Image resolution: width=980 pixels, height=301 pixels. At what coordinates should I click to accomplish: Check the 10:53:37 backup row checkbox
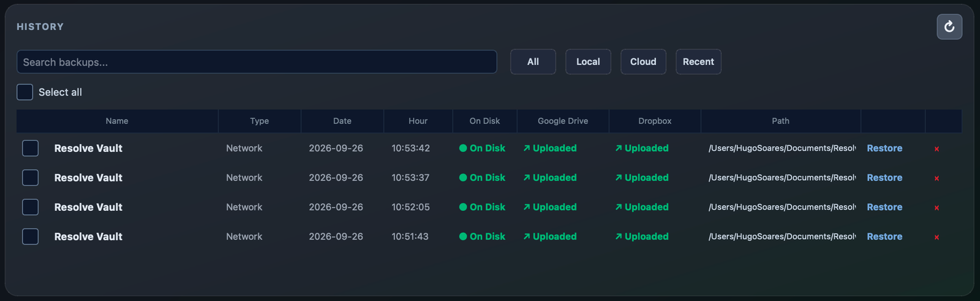[x=31, y=178]
